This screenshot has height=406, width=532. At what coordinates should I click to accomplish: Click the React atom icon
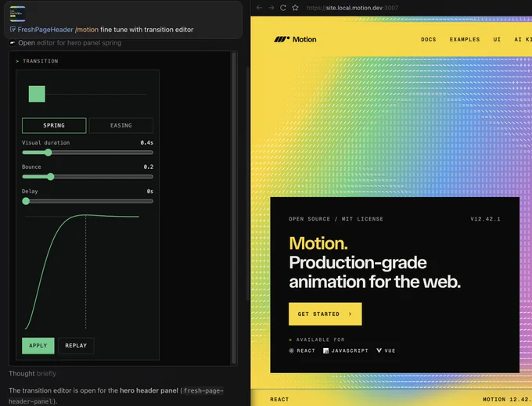292,350
